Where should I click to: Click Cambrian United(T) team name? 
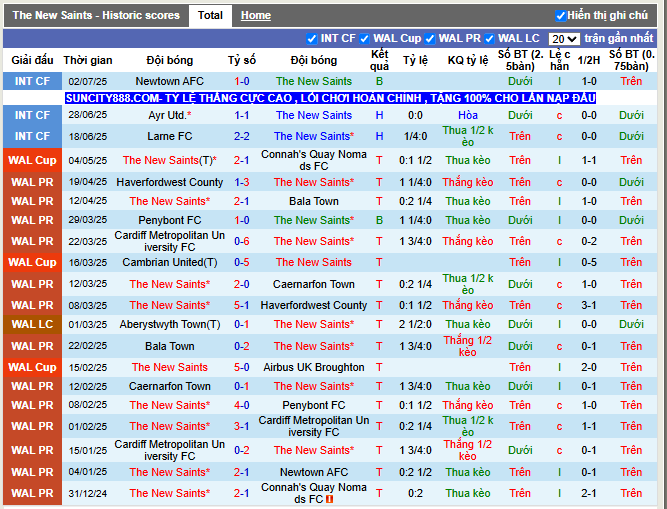tap(169, 262)
